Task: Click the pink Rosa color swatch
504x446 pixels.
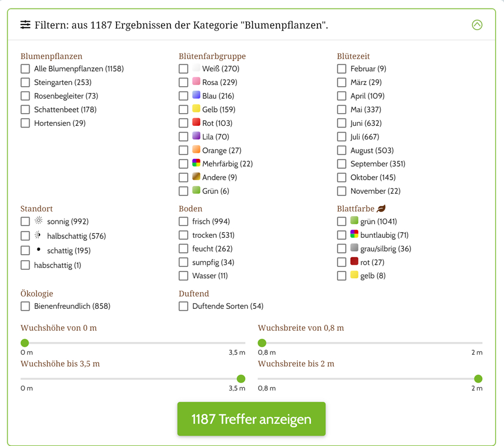Action: click(196, 82)
